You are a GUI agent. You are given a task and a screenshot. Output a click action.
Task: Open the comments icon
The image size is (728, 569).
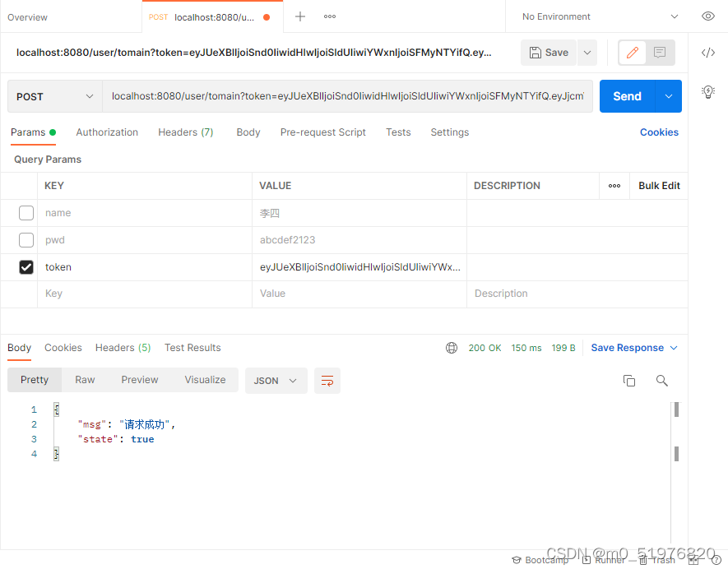coord(659,53)
